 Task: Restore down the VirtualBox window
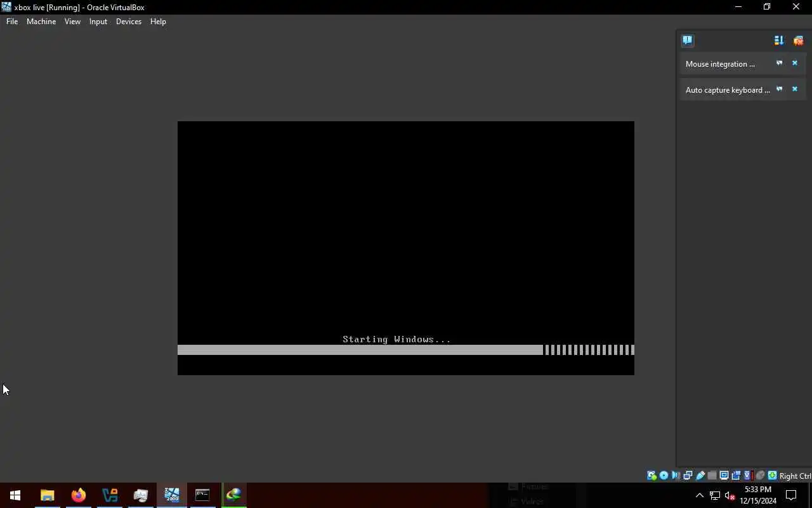(x=767, y=7)
